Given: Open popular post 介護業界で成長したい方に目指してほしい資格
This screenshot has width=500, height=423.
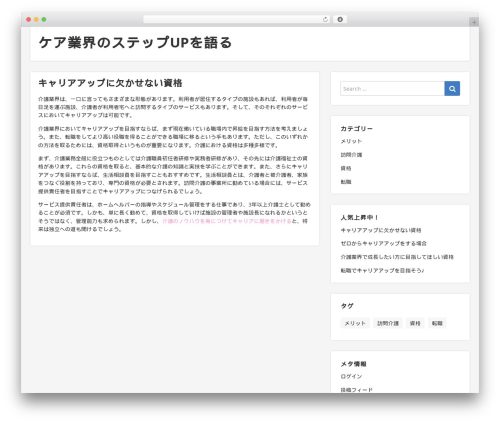Looking at the screenshot, I should click(397, 257).
